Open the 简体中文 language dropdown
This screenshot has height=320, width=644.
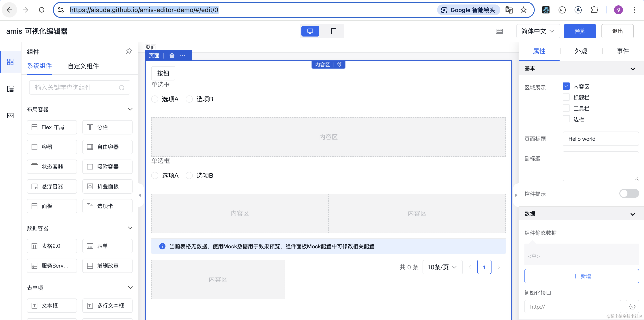coord(538,31)
